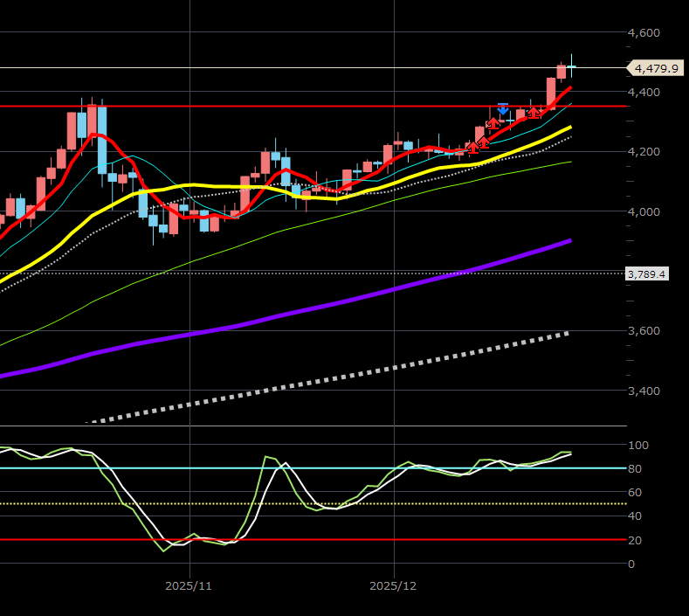Viewport: 689px width, 616px height.
Task: Click the 4,600 price axis label
Action: tap(644, 33)
